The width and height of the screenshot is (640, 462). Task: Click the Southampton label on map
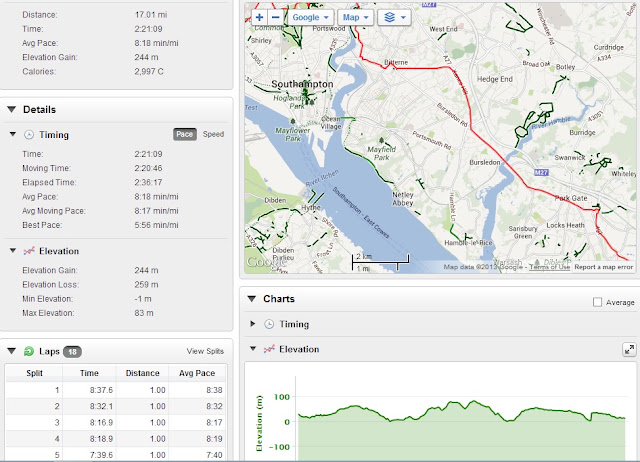click(x=302, y=84)
